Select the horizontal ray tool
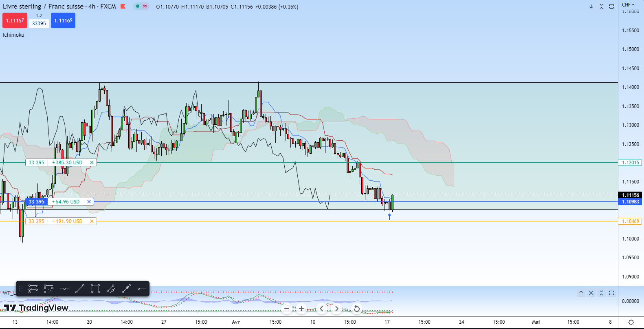This screenshot has height=329, width=644. 142,289
